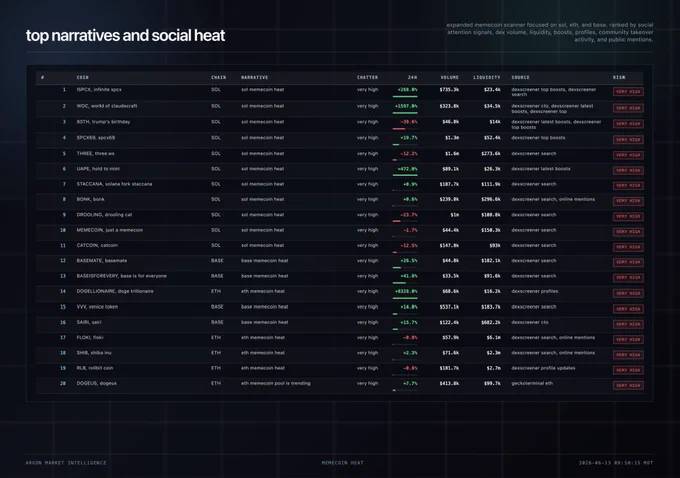Click the LIQUIDITY column header
The image size is (680, 478).
pos(487,77)
